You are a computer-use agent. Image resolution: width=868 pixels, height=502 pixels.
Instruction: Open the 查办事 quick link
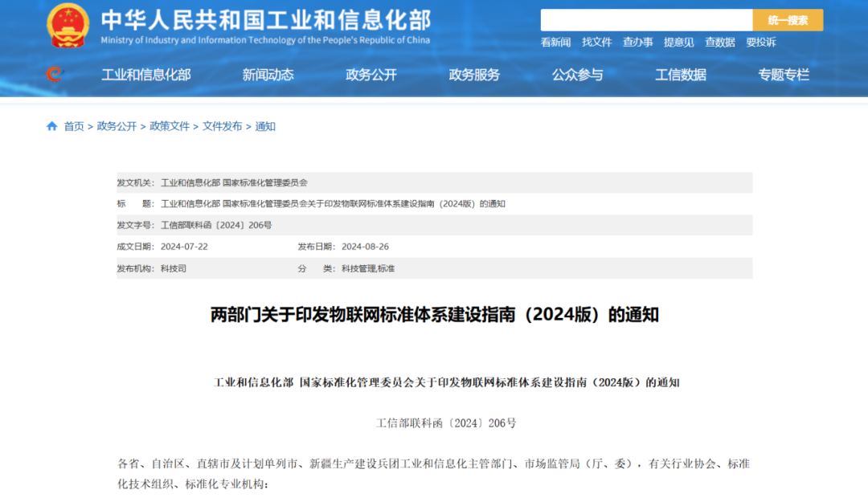[637, 43]
